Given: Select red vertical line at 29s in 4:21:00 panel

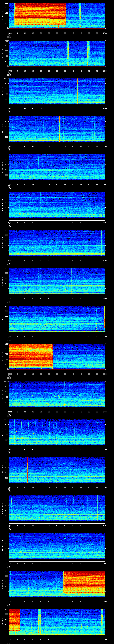Looking at the screenshot, I should pyautogui.click(x=56, y=205).
